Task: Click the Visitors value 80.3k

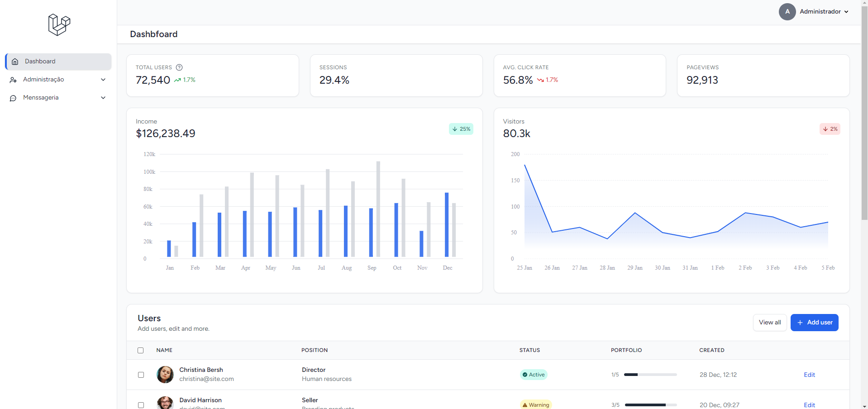Action: pyautogui.click(x=516, y=133)
